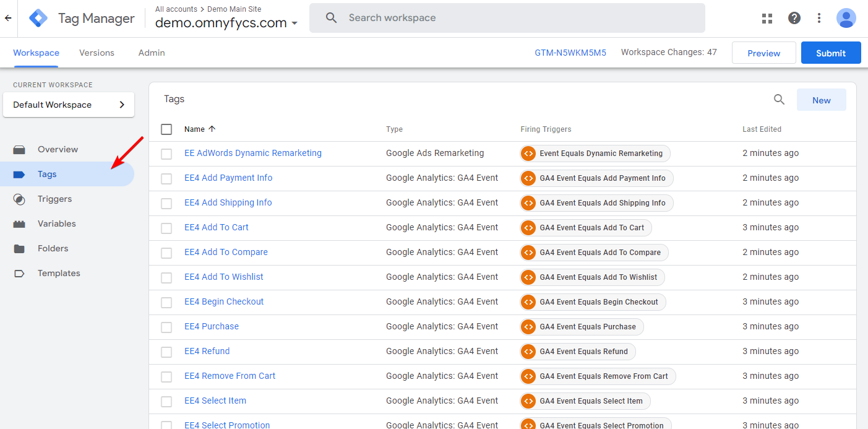Open the EE4 Select Item tag link
The width and height of the screenshot is (868, 429).
(x=215, y=401)
